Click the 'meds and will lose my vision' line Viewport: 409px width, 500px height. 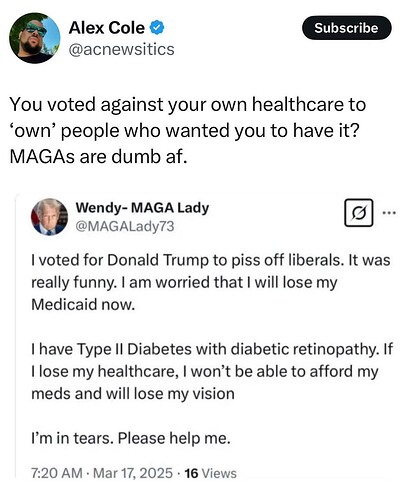[x=133, y=394]
